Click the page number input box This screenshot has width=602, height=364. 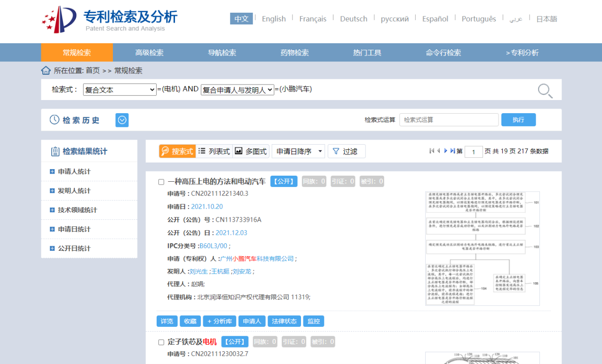pyautogui.click(x=474, y=151)
